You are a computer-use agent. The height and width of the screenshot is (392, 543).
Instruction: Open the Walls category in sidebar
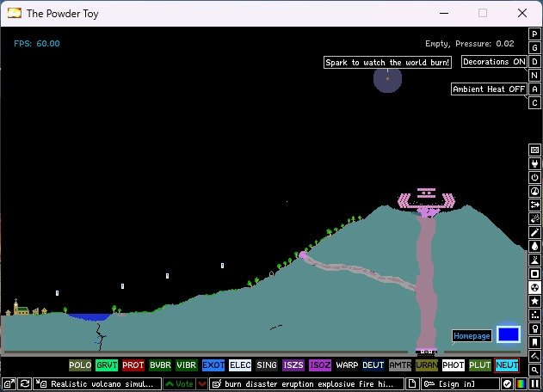click(534, 150)
